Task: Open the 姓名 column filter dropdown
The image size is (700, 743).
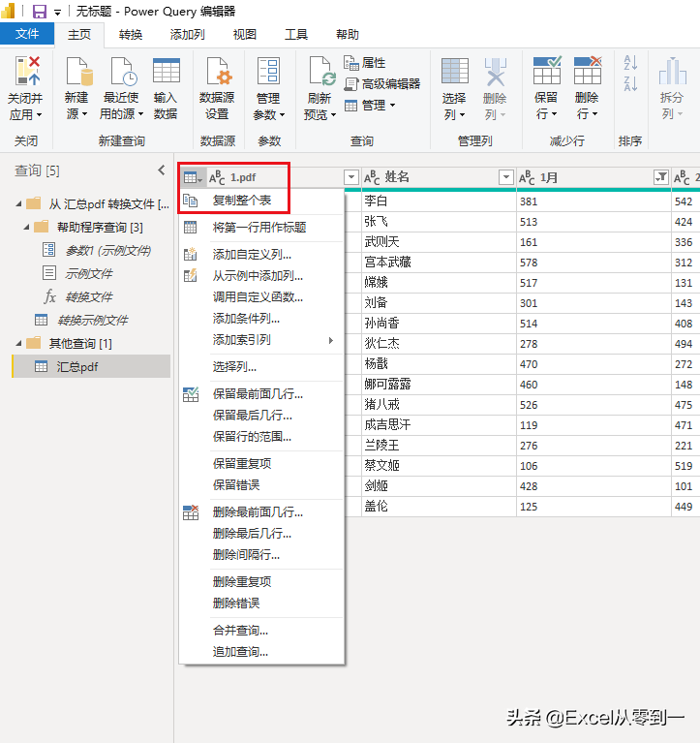Action: (505, 177)
